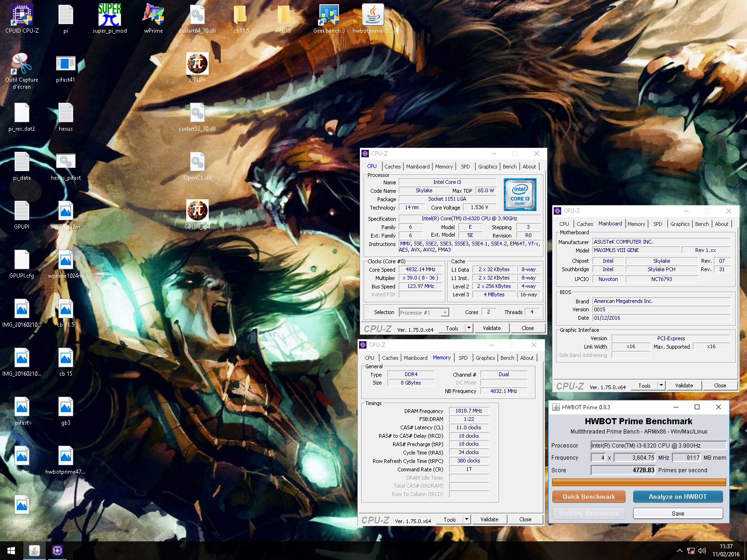Viewport: 747px width, 560px height.
Task: Expand Tools dropdown arrow in Mainboard window
Action: tap(661, 385)
